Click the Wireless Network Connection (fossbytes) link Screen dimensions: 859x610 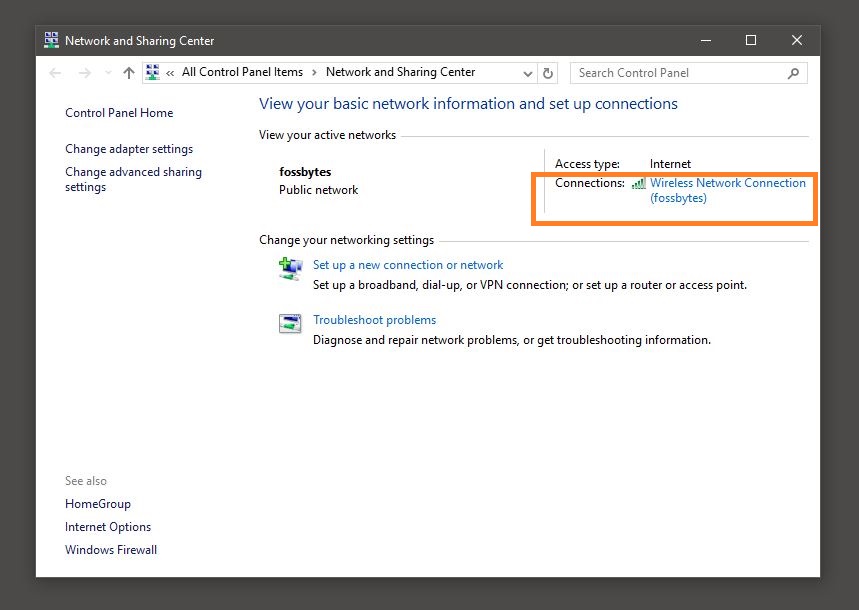[x=727, y=183]
